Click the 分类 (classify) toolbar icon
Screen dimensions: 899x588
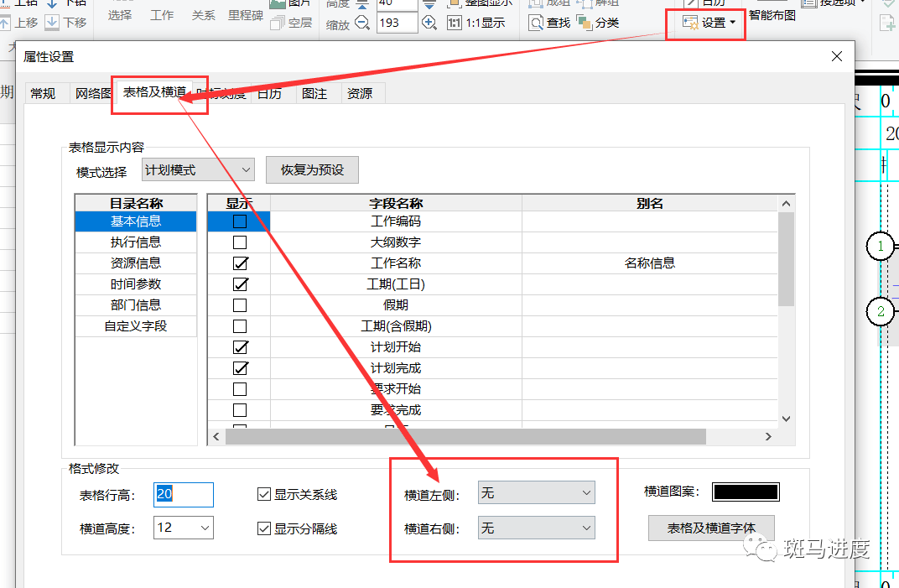[585, 23]
